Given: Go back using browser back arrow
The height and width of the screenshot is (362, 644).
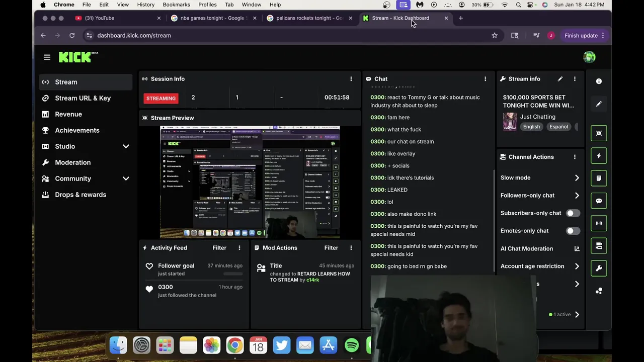Looking at the screenshot, I should coord(43,36).
